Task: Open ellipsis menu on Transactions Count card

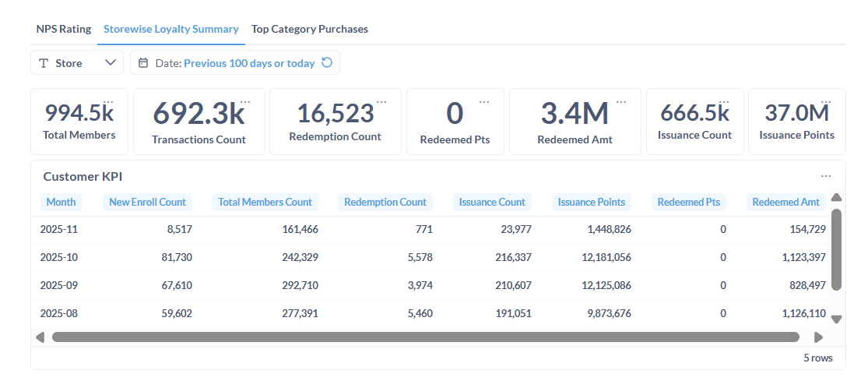Action: pos(245,101)
